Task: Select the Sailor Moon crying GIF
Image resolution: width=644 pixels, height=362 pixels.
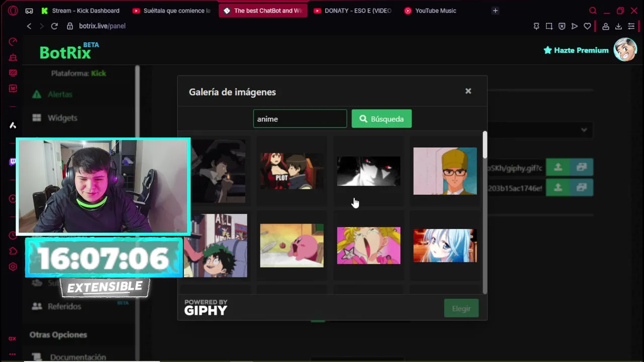Action: (x=369, y=245)
